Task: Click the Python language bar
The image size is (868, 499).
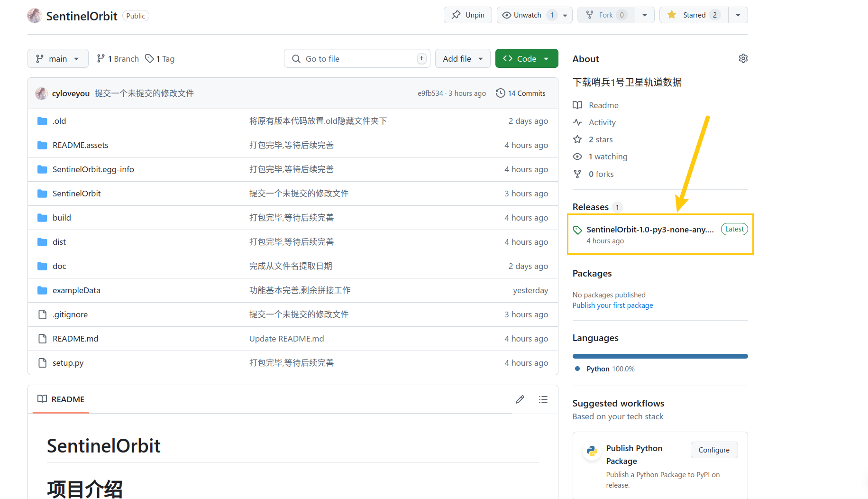Action: coord(660,356)
